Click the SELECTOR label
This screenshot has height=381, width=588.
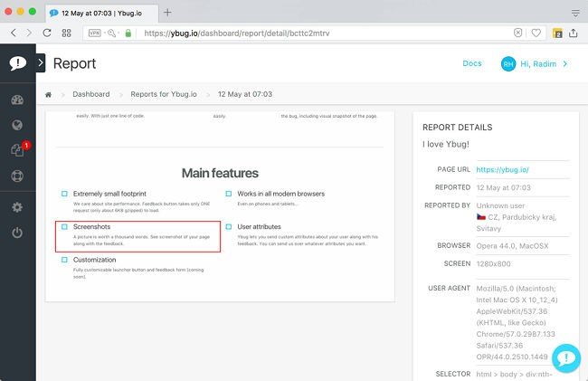453,374
